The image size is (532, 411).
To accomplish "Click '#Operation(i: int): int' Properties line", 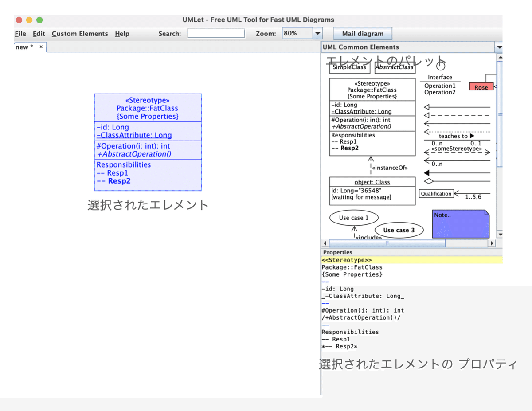I will (363, 310).
